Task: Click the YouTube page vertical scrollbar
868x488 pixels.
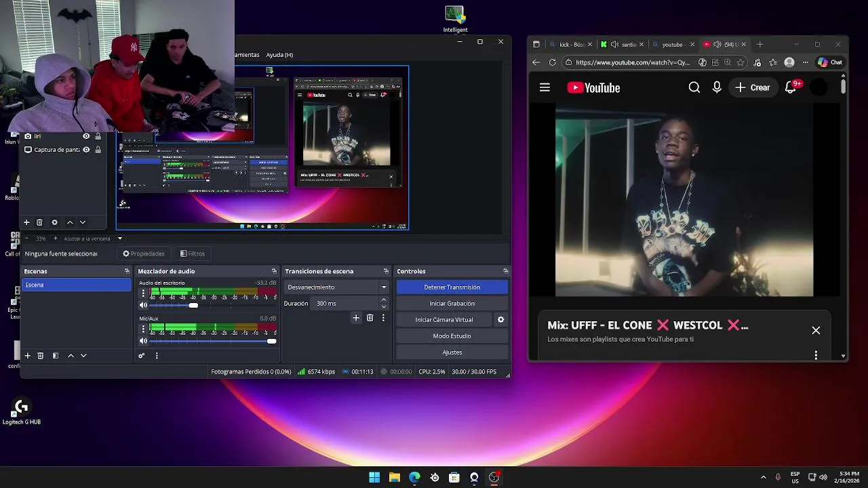Action: [x=843, y=87]
